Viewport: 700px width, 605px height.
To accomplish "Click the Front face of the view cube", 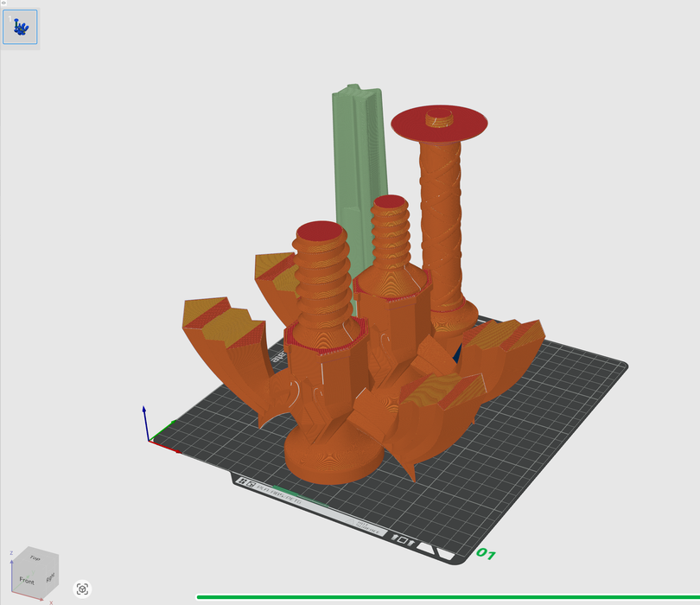I will [x=29, y=580].
